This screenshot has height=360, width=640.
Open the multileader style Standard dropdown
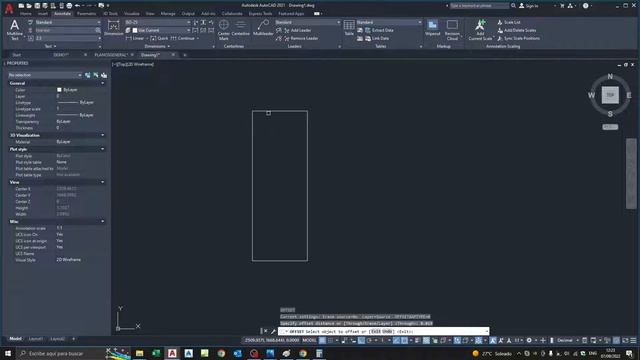point(308,22)
